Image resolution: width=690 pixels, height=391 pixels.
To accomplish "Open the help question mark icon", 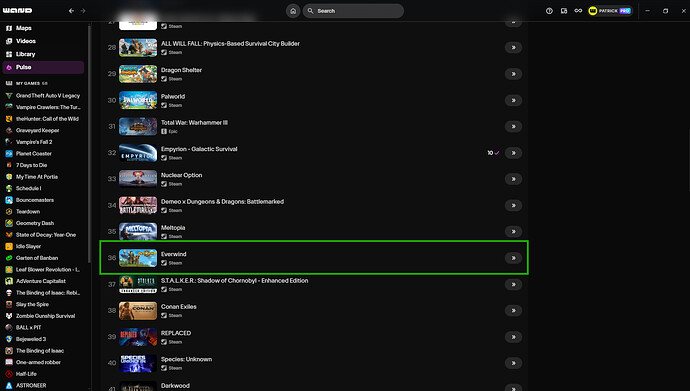I will click(549, 11).
